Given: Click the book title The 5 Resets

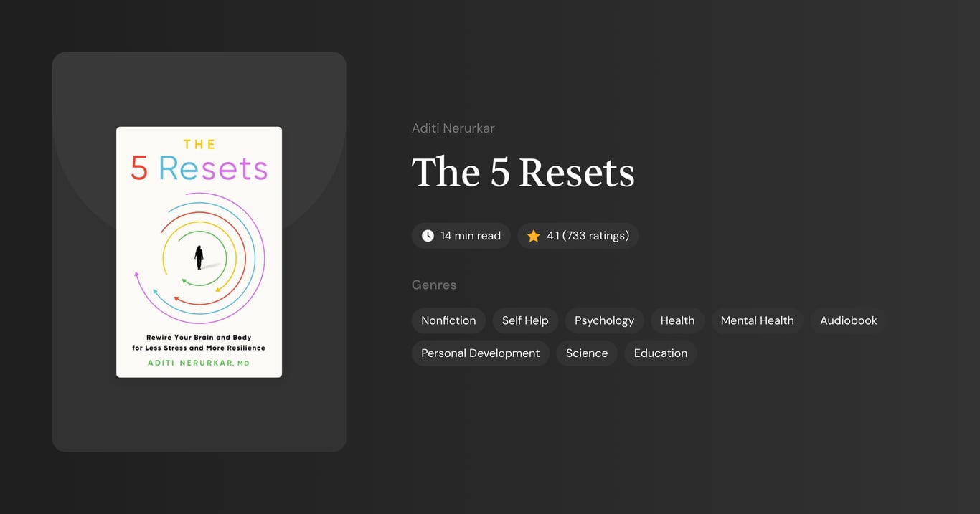Looking at the screenshot, I should point(523,172).
